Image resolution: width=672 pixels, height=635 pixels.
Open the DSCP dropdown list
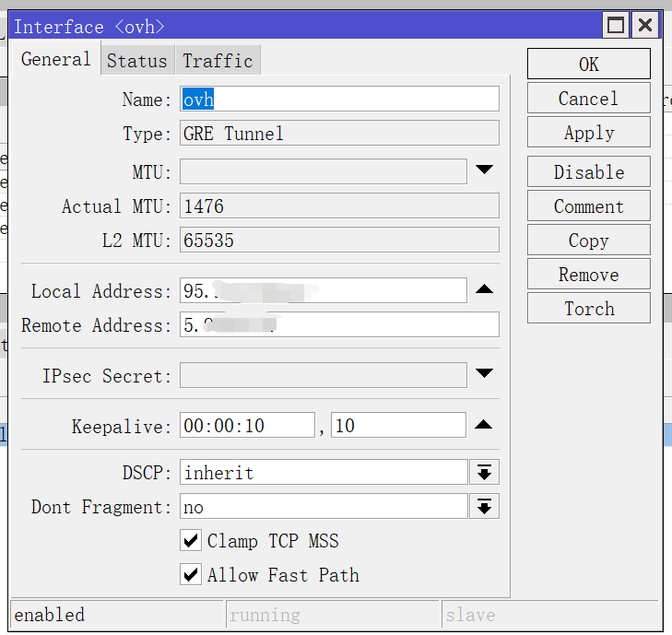[x=484, y=473]
